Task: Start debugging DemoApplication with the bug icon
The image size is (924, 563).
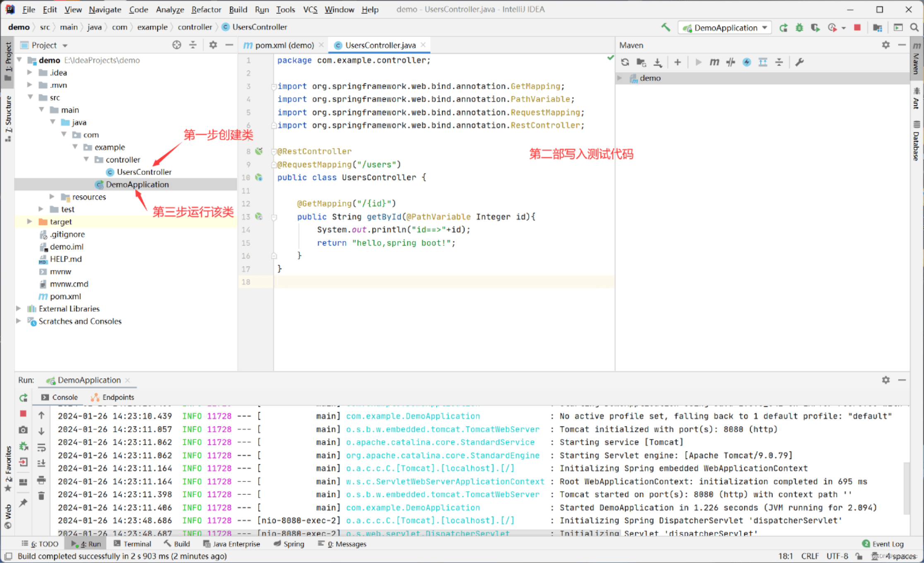Action: pos(799,28)
